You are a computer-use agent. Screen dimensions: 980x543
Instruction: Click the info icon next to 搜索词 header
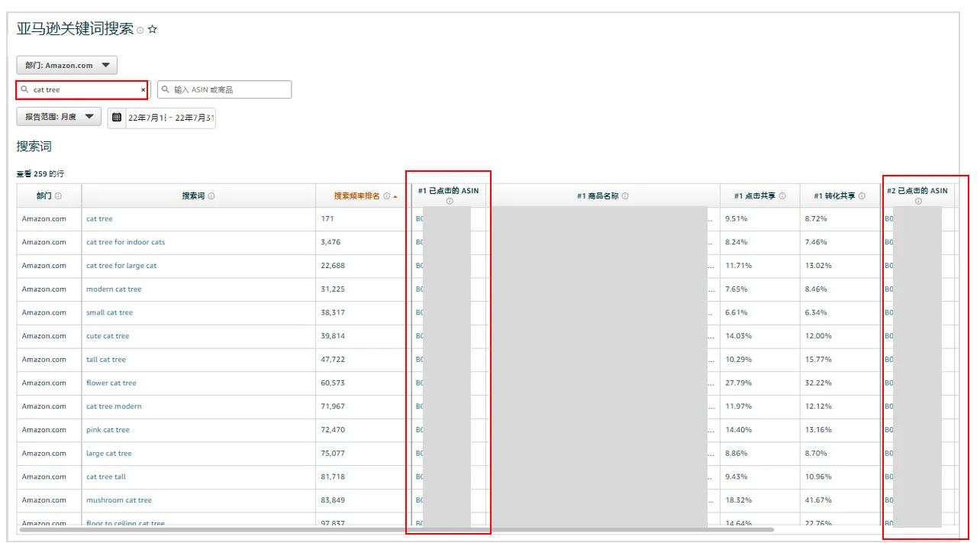click(x=211, y=196)
